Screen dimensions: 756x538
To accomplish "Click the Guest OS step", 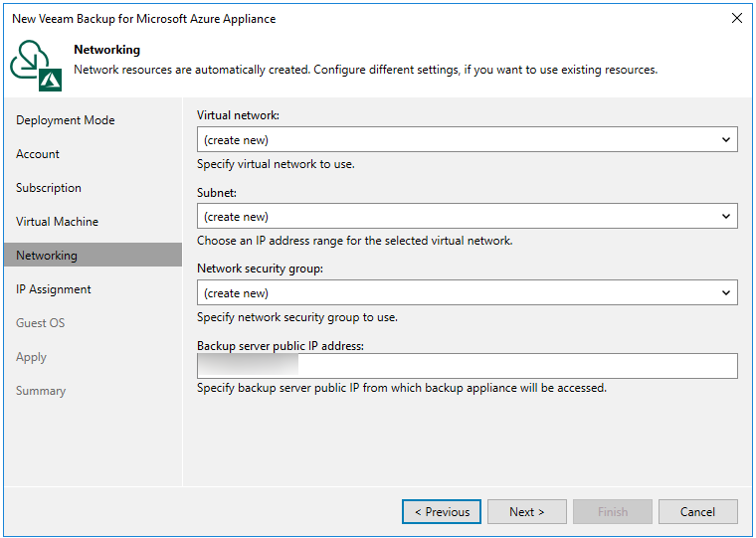I will point(41,323).
